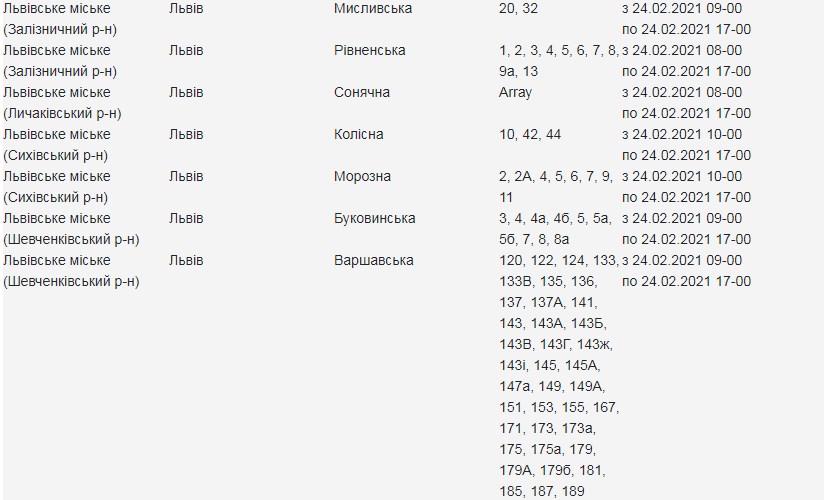Image resolution: width=824 pixels, height=500 pixels.
Task: Select the Колісна street entry
Action: (x=357, y=134)
